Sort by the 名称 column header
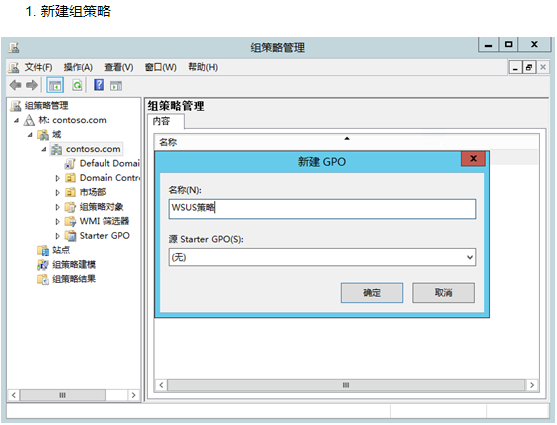The image size is (557, 425). 346,142
